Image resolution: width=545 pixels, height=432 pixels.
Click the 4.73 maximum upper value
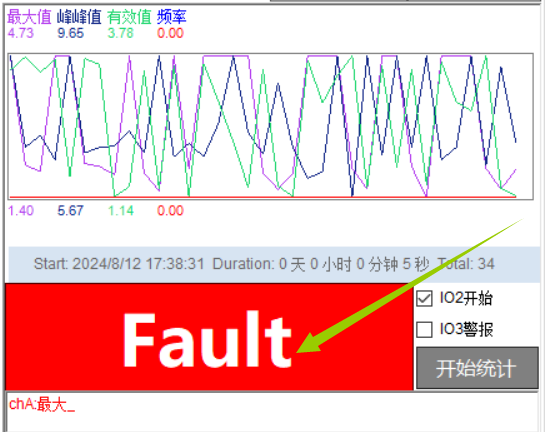pyautogui.click(x=21, y=33)
